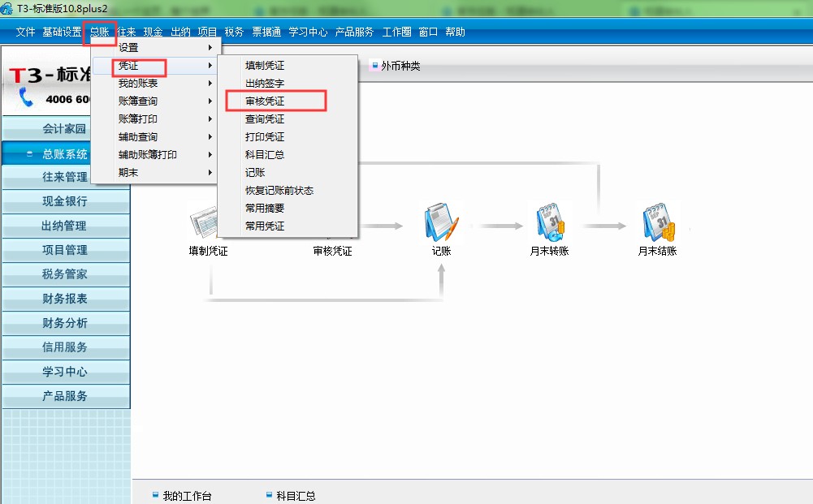Viewport: 813px width, 504px height.
Task: Open 财务分析 in the sidebar
Action: (x=65, y=323)
